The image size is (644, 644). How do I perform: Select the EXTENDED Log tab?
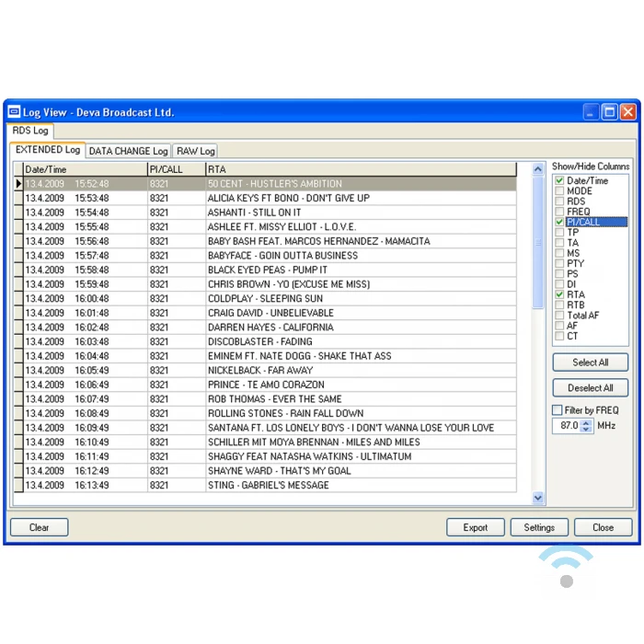pos(48,149)
